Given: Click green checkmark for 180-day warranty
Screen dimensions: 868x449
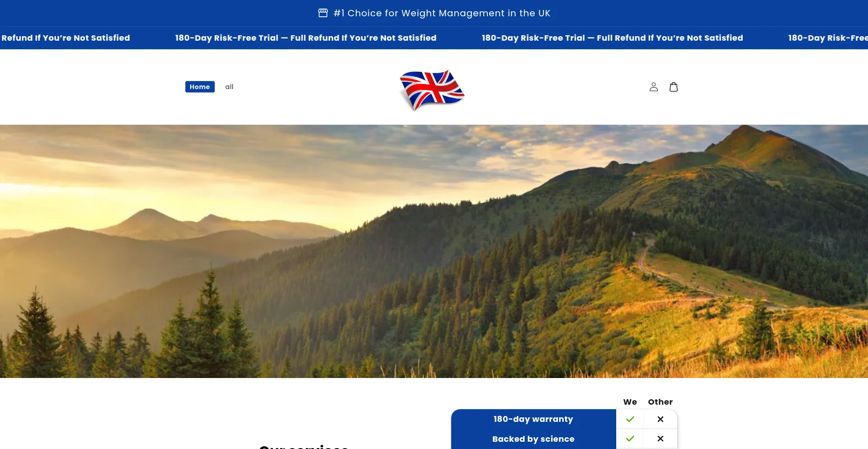Looking at the screenshot, I should 630,419.
